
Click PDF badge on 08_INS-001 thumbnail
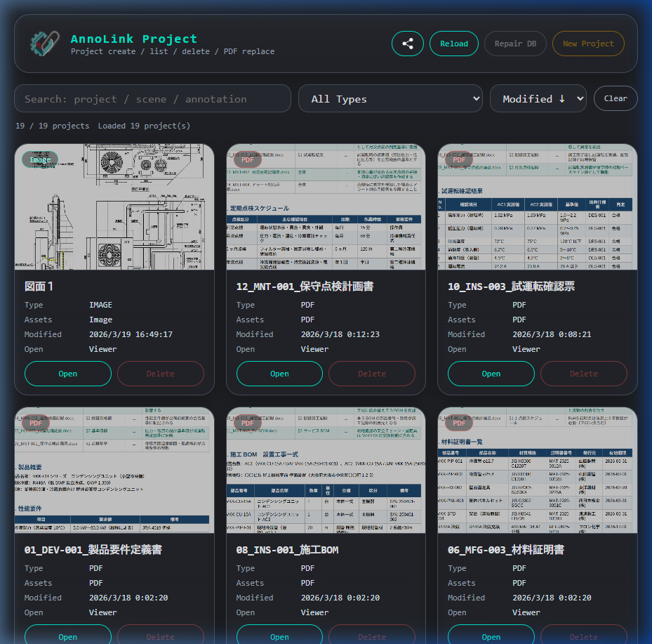tap(247, 423)
